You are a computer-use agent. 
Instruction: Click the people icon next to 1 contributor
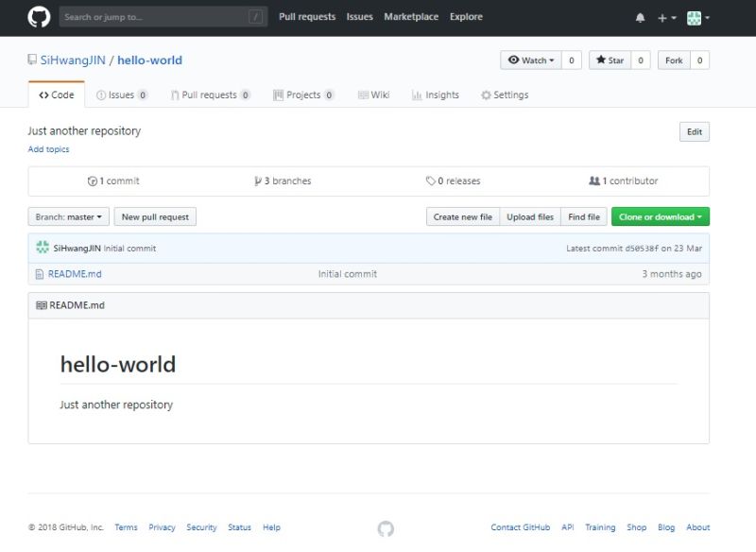coord(594,181)
